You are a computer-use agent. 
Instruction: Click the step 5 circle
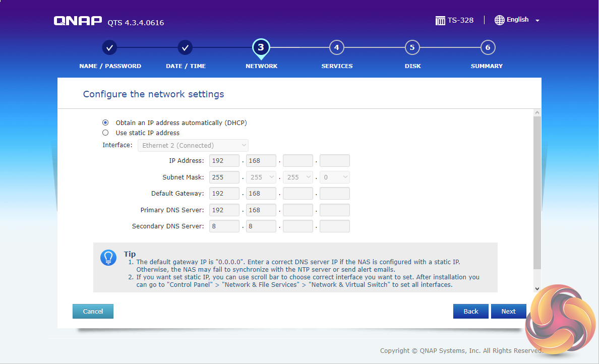point(412,48)
